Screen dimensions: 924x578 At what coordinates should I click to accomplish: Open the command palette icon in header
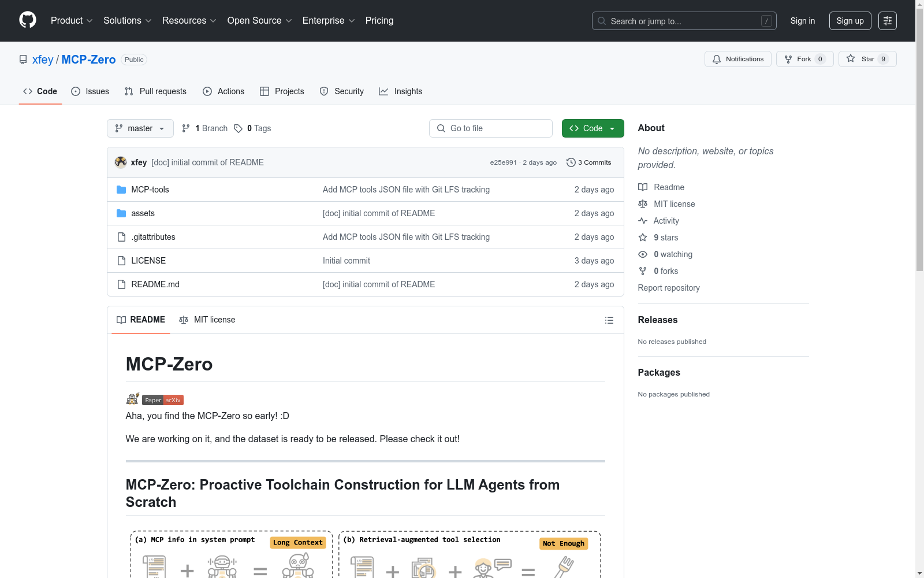coord(887,21)
